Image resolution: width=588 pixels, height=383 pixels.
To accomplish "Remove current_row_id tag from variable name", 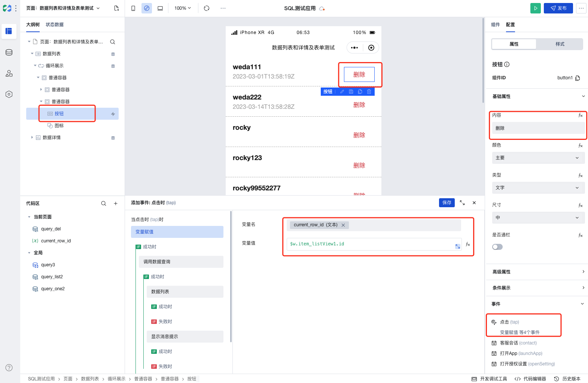I will tap(343, 225).
